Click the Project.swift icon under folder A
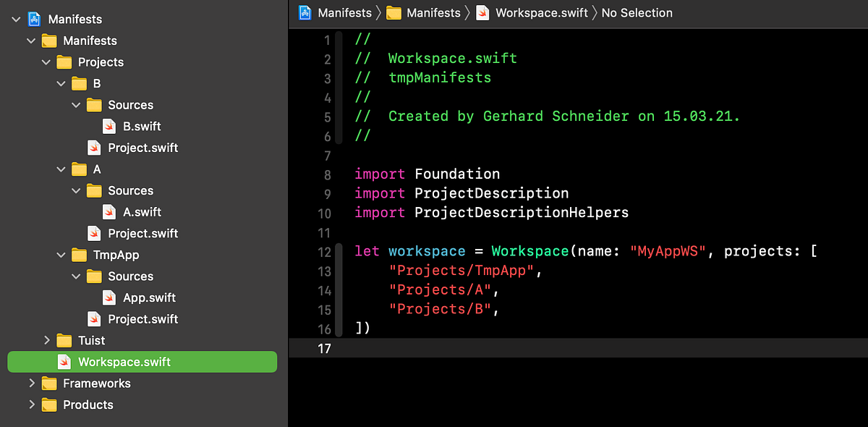The width and height of the screenshot is (868, 427). [x=95, y=233]
